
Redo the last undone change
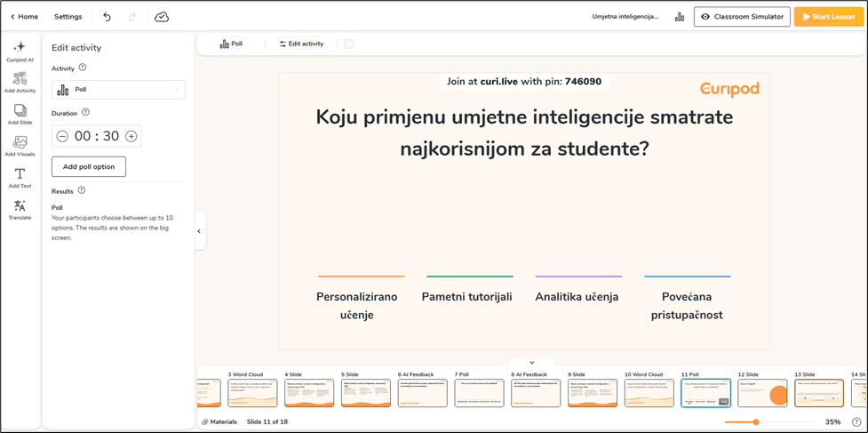click(x=132, y=17)
